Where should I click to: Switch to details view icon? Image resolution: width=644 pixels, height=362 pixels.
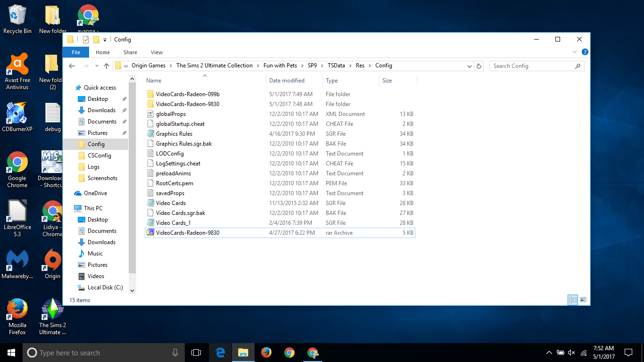tap(573, 300)
